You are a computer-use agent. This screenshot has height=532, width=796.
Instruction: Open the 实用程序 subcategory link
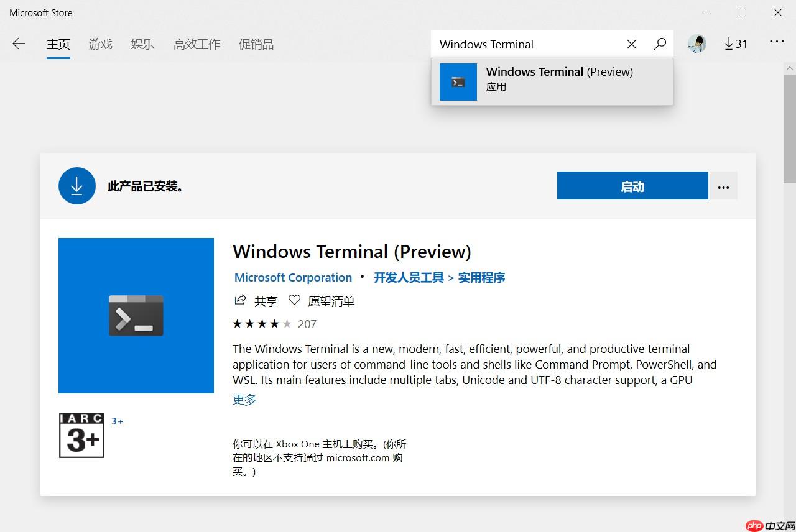(x=481, y=277)
